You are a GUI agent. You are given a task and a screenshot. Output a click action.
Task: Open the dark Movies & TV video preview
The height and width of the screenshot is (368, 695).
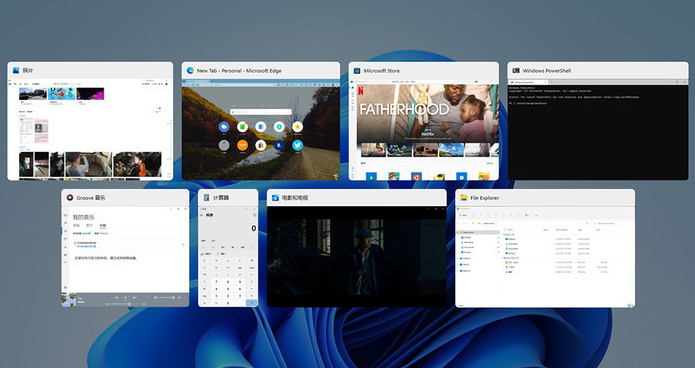[x=357, y=256]
